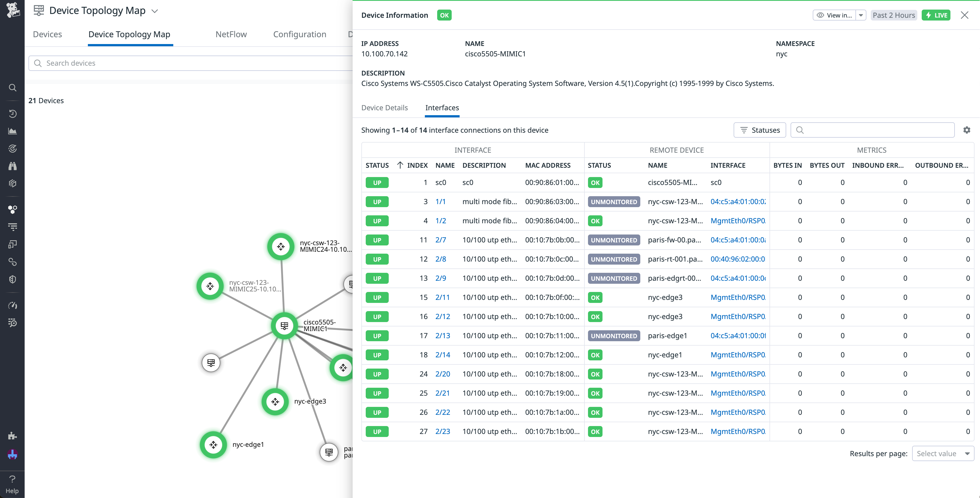Toggle the LIVE mode button
The width and height of the screenshot is (980, 498).
coord(936,15)
